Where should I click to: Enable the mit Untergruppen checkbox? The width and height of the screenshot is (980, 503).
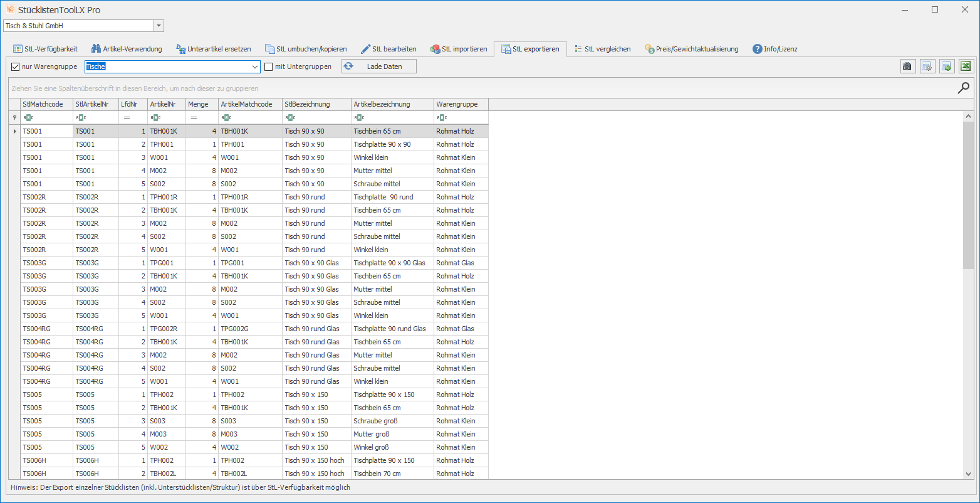coord(269,66)
